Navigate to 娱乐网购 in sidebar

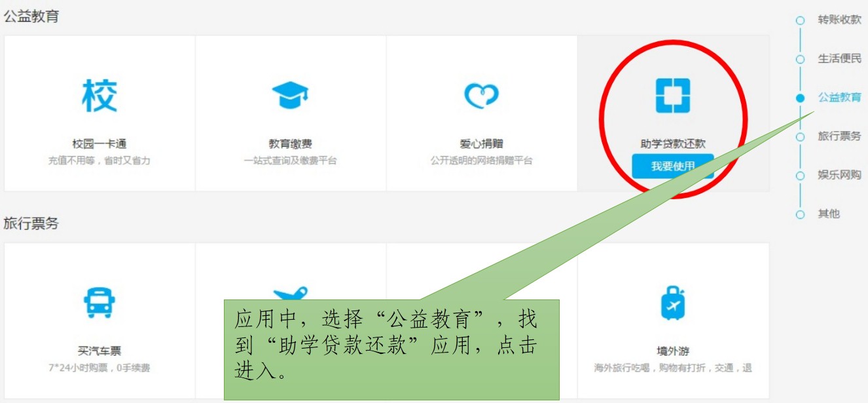tap(839, 175)
